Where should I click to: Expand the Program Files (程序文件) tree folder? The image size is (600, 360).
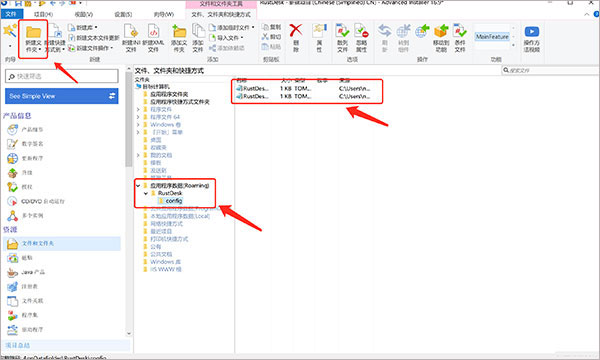coord(138,109)
